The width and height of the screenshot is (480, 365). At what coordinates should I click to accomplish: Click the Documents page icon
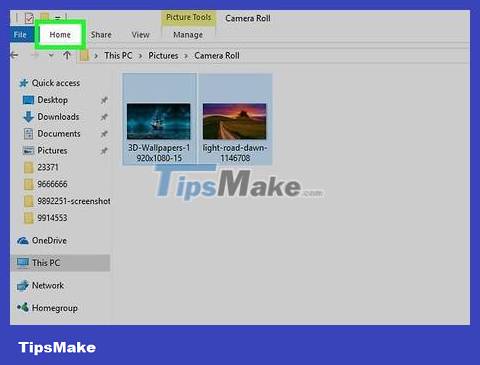point(28,134)
